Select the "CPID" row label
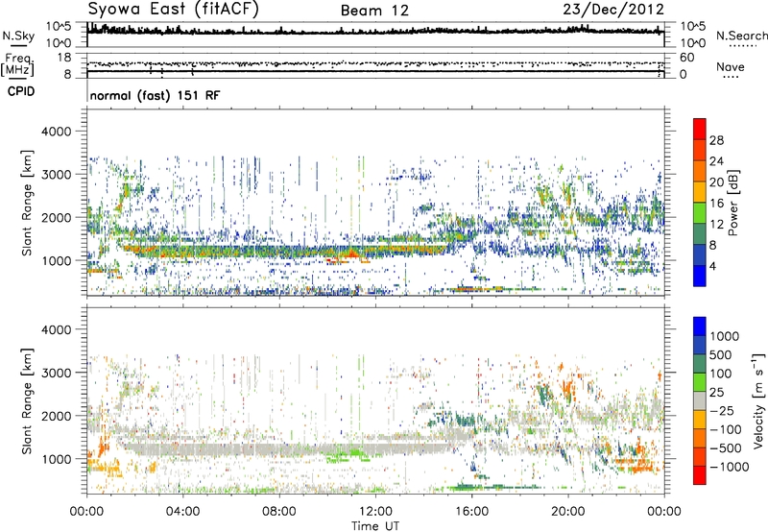Viewport: 768px width, 532px height. pos(21,91)
